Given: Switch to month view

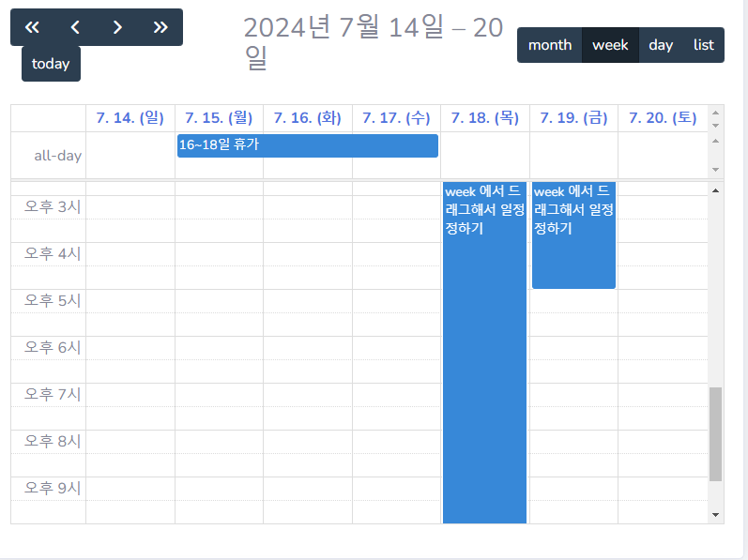Looking at the screenshot, I should click(550, 45).
